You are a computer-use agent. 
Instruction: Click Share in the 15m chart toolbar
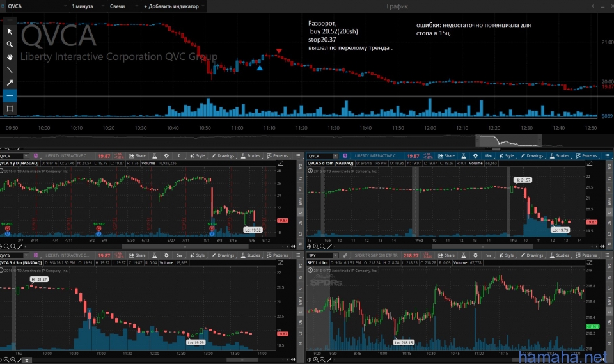446,156
